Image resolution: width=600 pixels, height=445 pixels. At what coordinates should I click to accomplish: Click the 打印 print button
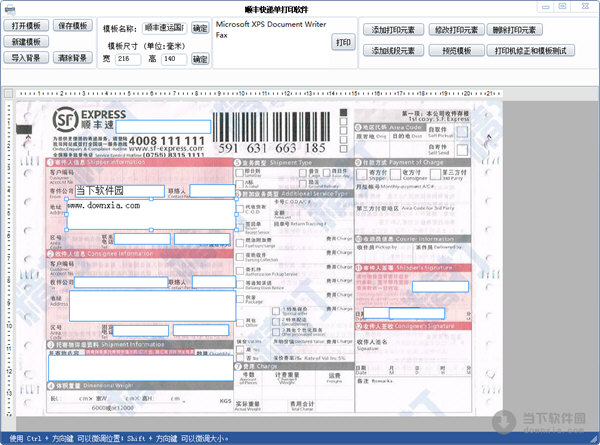click(x=343, y=42)
